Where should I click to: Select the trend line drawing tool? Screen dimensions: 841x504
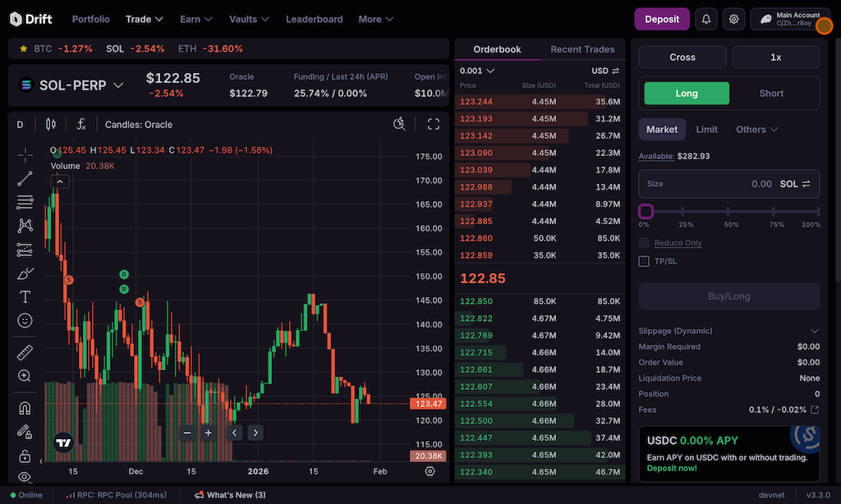point(25,178)
